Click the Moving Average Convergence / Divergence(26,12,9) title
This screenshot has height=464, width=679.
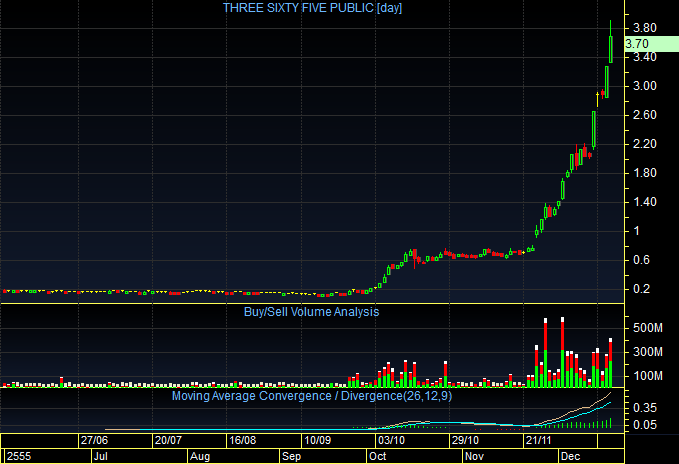click(x=312, y=396)
